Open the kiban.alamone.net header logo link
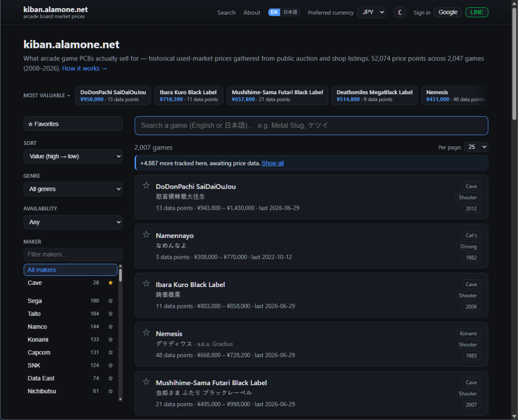The height and width of the screenshot is (420, 518). pos(56,9)
